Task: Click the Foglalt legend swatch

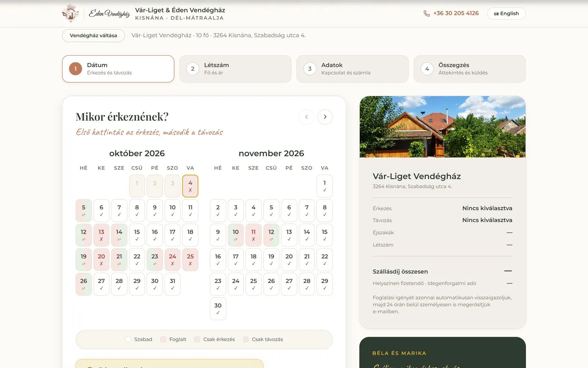Action: (163, 339)
